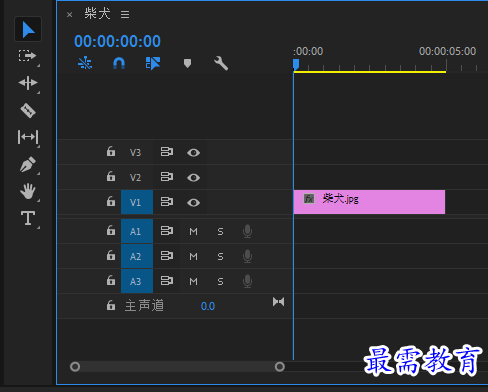This screenshot has height=392, width=488.
Task: Click right zoom handle of horizontal scrollbar
Action: (x=280, y=367)
